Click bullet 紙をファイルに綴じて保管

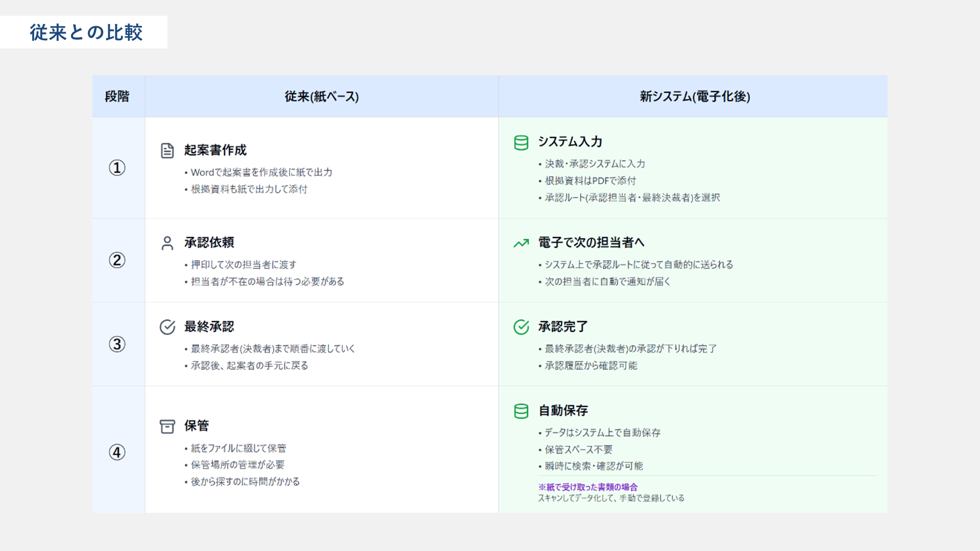click(235, 448)
